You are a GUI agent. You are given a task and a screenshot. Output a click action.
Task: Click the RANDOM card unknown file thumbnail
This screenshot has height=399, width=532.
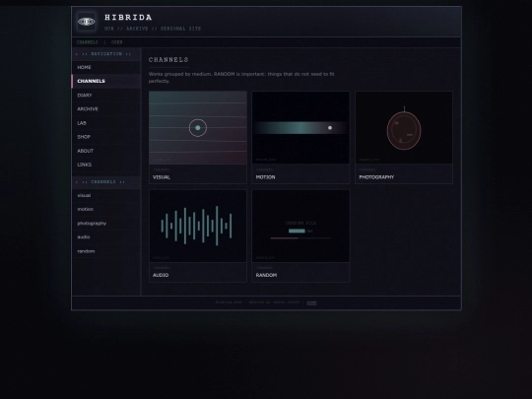[x=300, y=226]
